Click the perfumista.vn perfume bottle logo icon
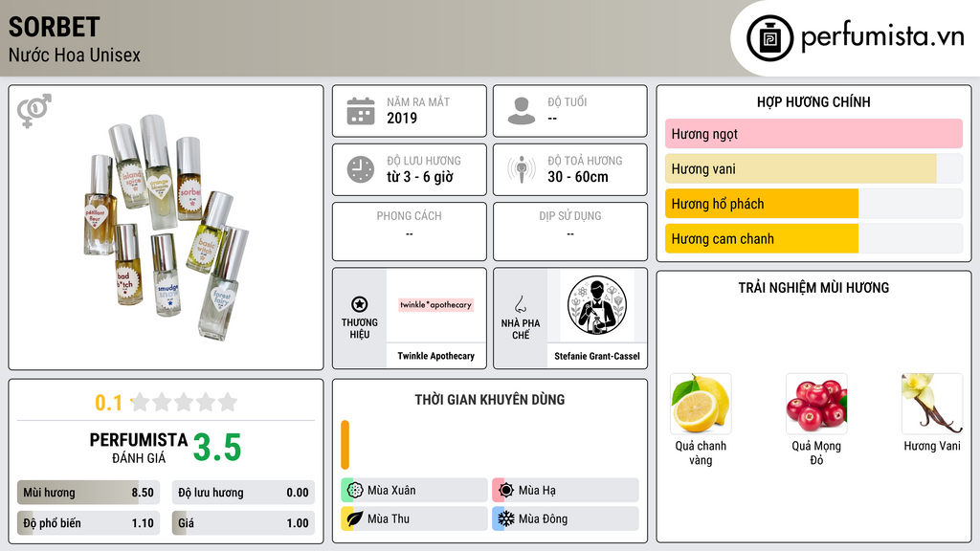Image resolution: width=980 pixels, height=551 pixels. tap(769, 38)
